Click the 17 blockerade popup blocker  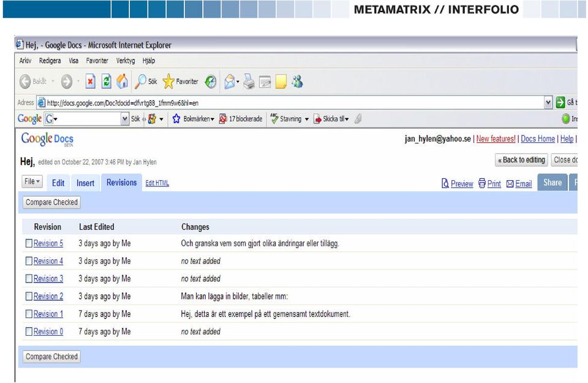[x=241, y=119]
